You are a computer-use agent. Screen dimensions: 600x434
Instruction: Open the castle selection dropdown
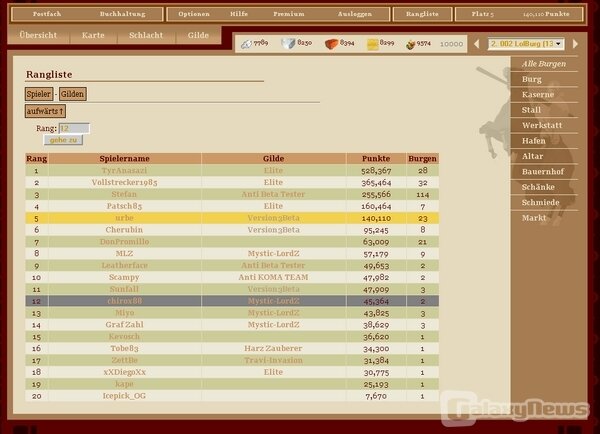[526, 44]
